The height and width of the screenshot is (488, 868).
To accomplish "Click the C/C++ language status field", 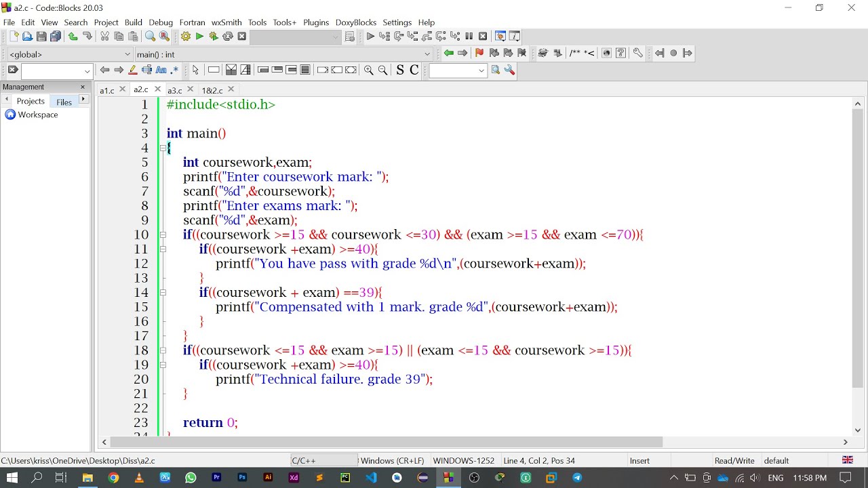I will pos(323,460).
